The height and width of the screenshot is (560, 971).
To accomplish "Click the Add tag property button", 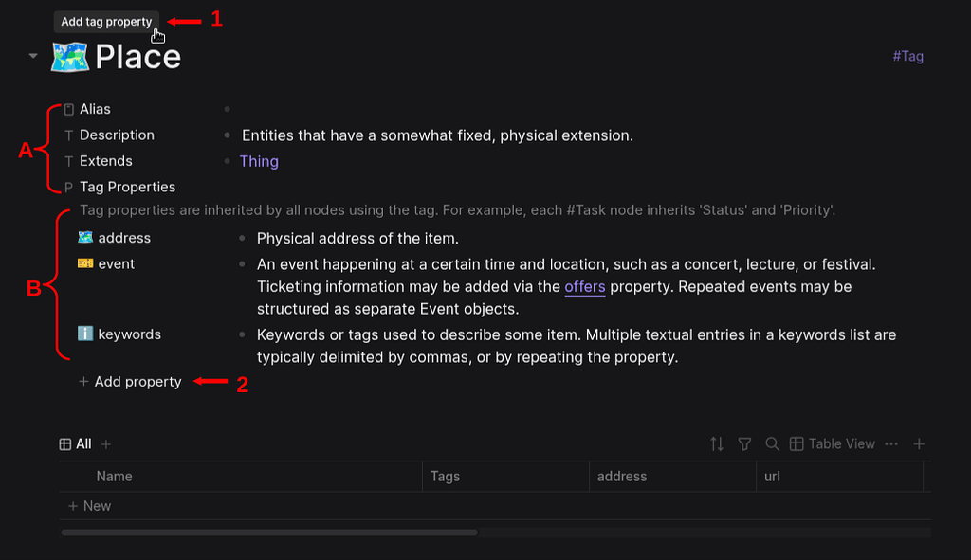I will tap(106, 22).
